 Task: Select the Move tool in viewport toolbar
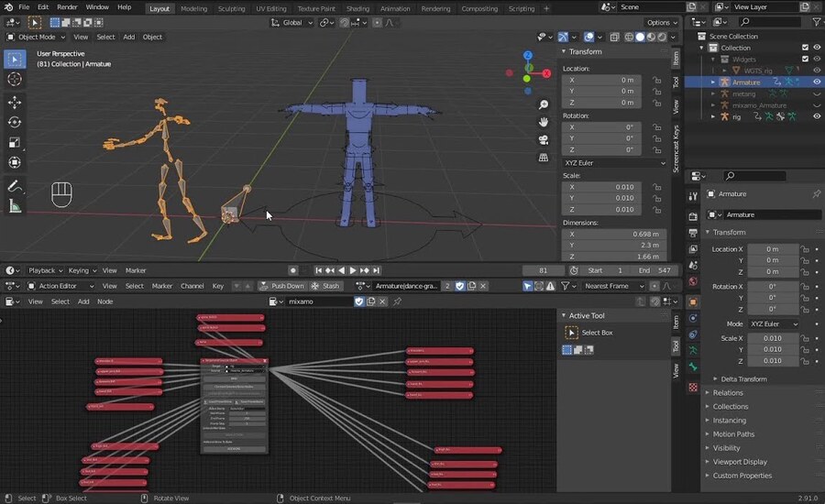(15, 102)
